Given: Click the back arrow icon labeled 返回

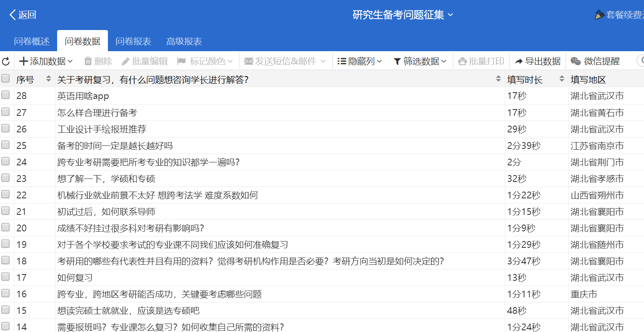Looking at the screenshot, I should click(13, 15).
